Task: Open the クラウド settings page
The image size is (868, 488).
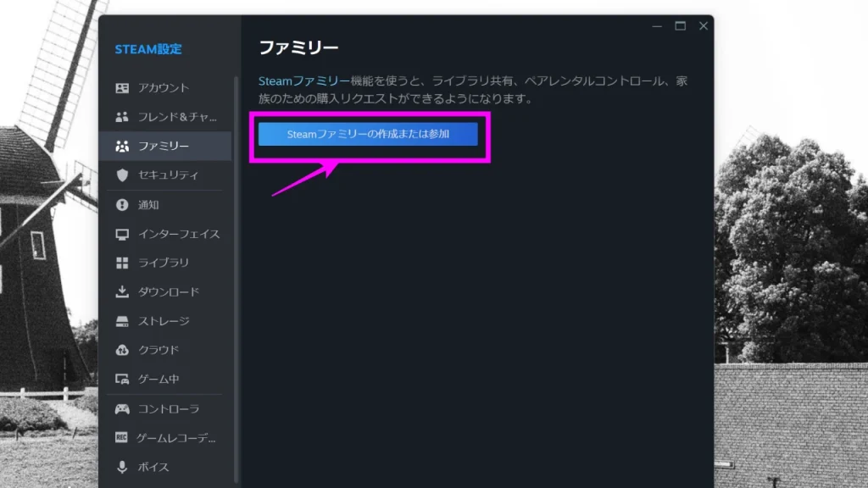Action: 165,350
